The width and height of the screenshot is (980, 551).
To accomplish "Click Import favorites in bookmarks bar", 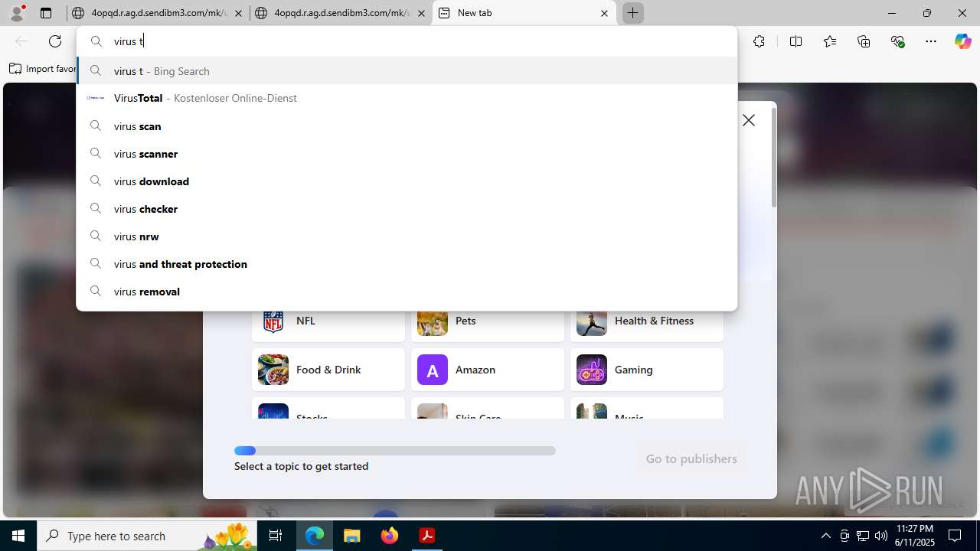I will point(43,69).
